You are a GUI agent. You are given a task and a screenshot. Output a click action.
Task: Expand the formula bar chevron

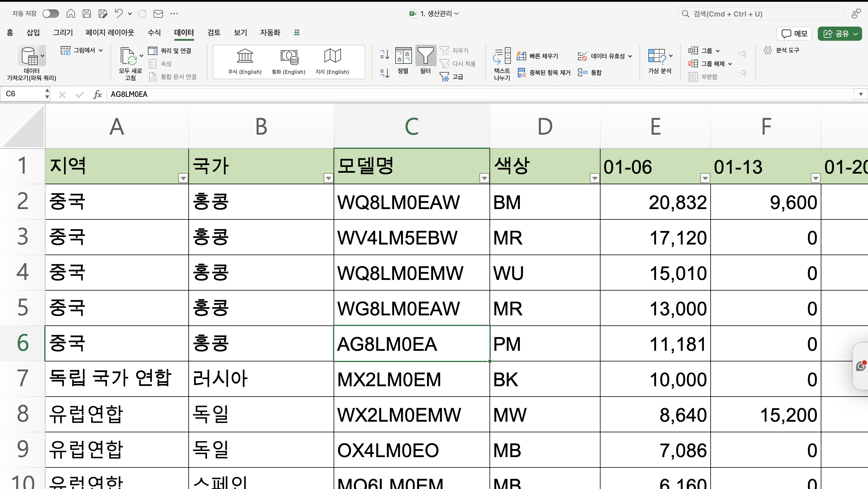click(861, 94)
